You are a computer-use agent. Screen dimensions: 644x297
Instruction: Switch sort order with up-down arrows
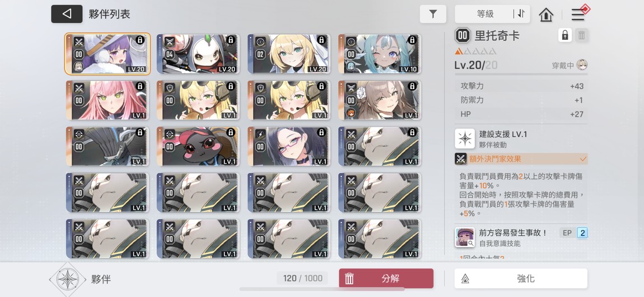pyautogui.click(x=521, y=14)
